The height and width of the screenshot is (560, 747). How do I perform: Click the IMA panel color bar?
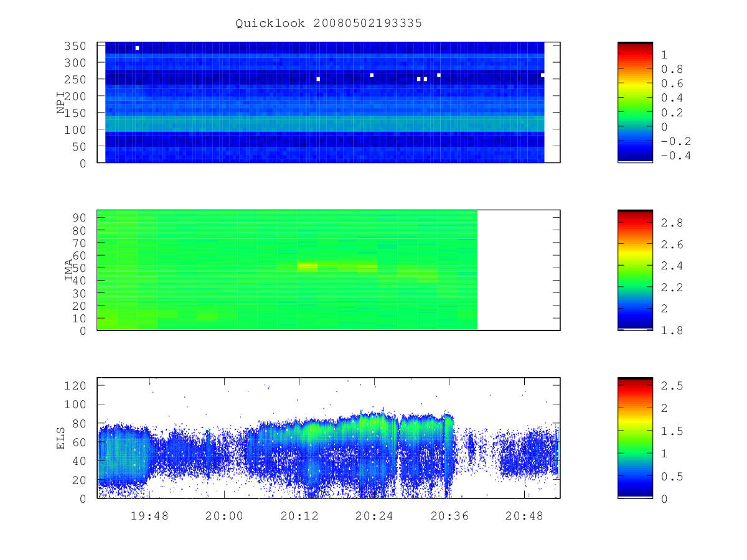coord(635,270)
